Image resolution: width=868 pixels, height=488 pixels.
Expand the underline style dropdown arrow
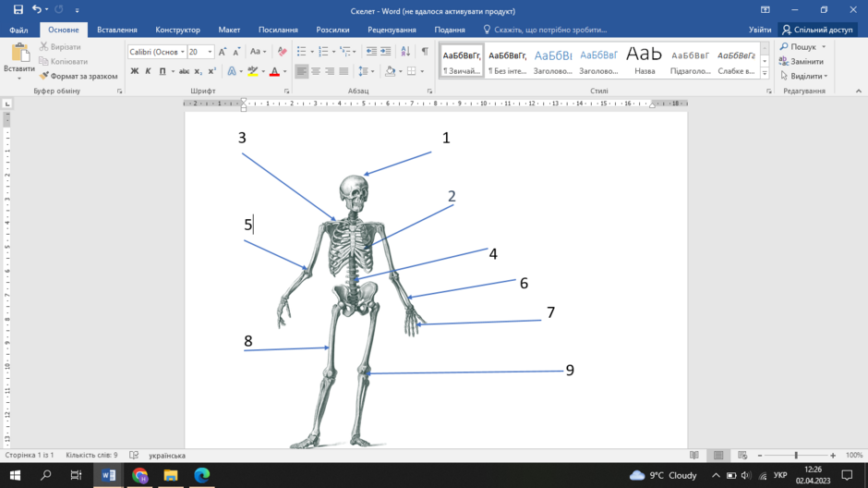(x=173, y=71)
